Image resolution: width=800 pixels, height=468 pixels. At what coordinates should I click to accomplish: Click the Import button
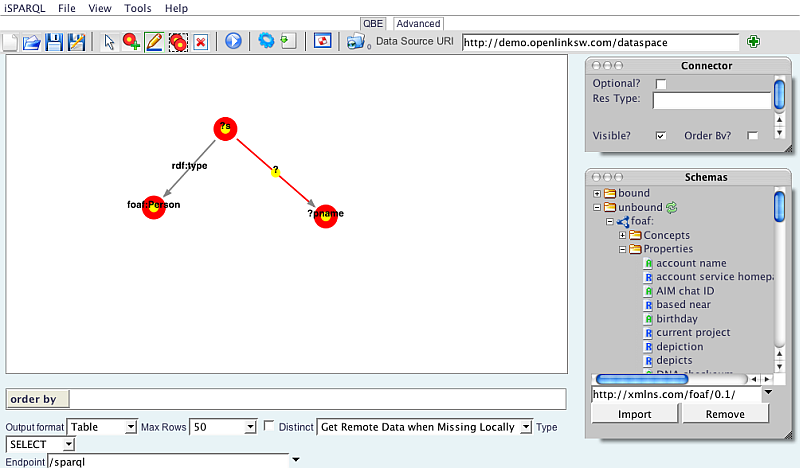(x=635, y=414)
